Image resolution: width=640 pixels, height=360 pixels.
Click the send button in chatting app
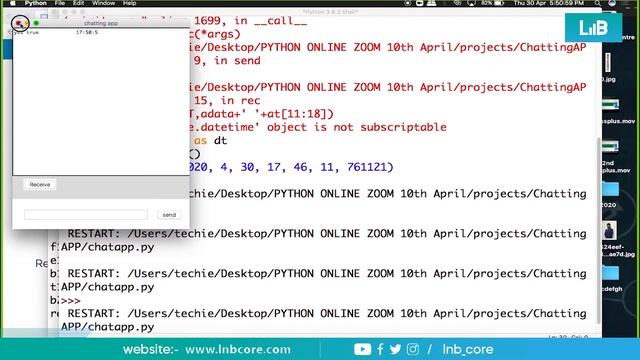pyautogui.click(x=169, y=215)
